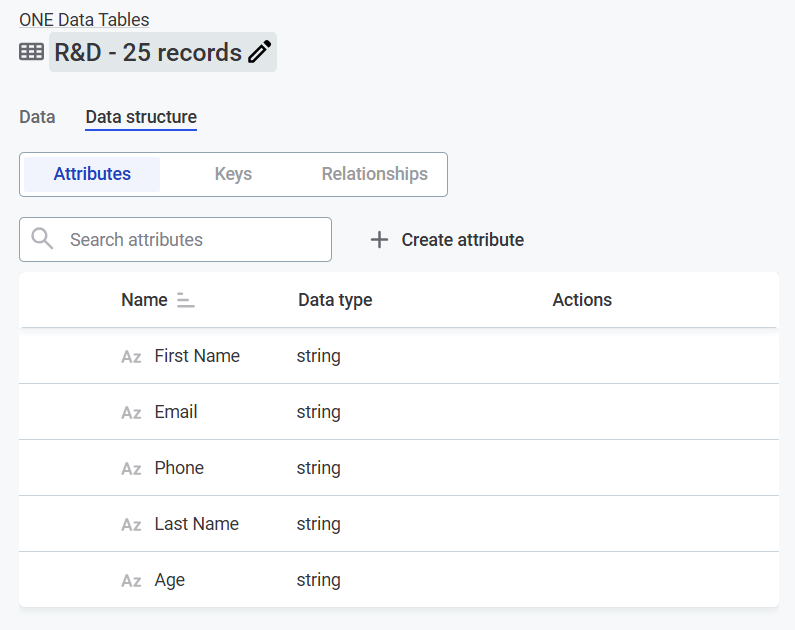This screenshot has width=795, height=630.
Task: Click the string type icon beside Email
Action: 131,413
